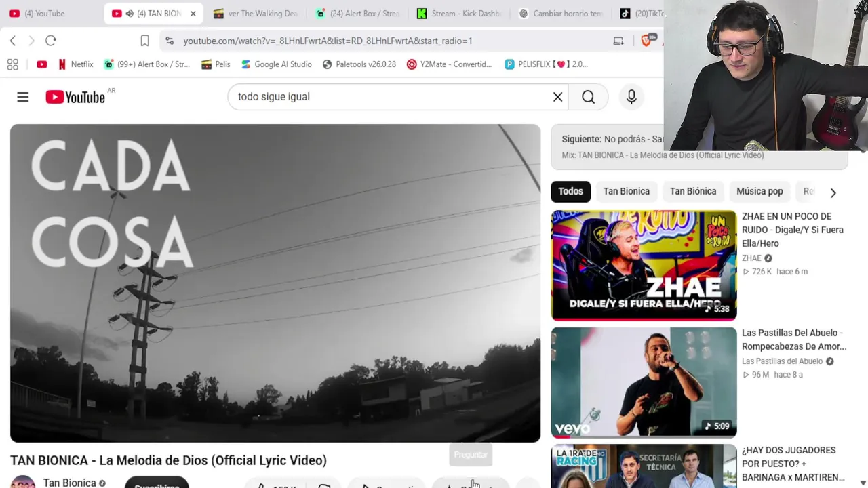Click the cast media icon in address bar
Screen dimensions: 868x488
[618, 41]
